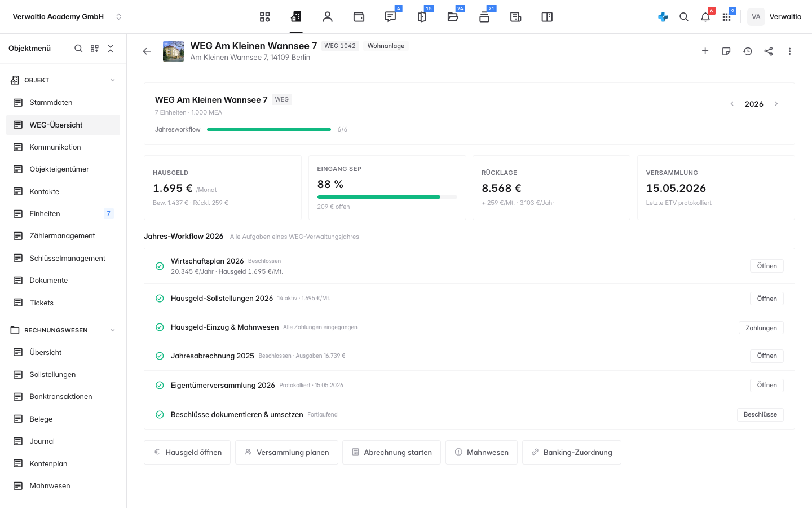The width and height of the screenshot is (812, 508).
Task: Click the Versammlung planen button
Action: [286, 453]
